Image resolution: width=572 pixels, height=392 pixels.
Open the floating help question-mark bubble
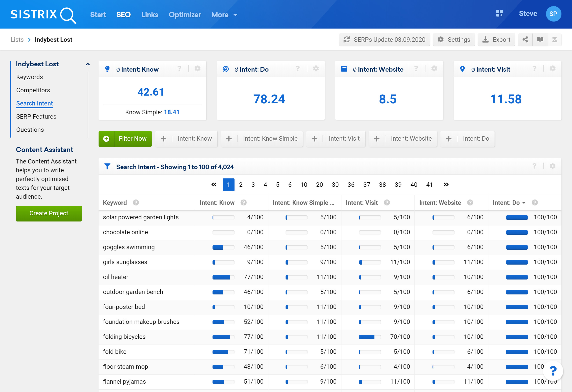[553, 371]
